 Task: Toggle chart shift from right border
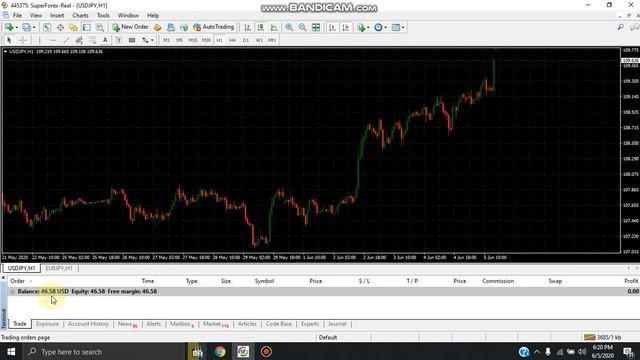345,27
